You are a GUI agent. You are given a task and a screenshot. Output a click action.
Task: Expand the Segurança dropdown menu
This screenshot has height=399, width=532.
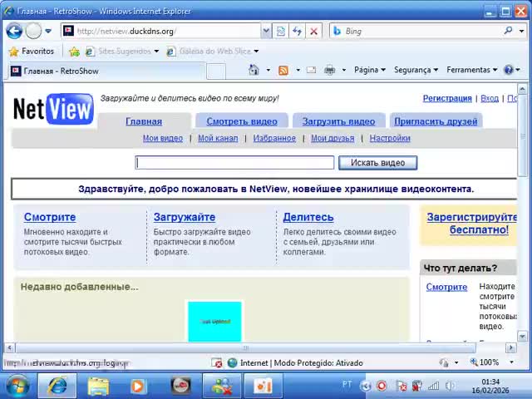point(416,71)
